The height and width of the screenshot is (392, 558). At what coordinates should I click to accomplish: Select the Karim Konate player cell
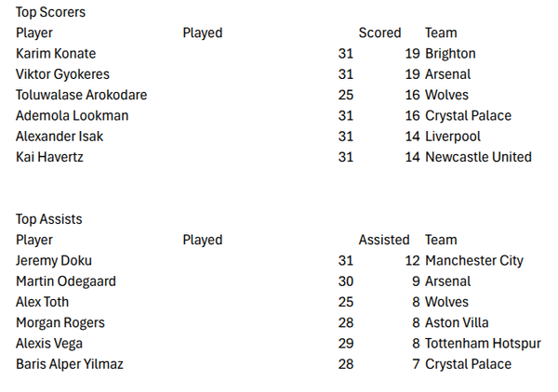tap(56, 54)
